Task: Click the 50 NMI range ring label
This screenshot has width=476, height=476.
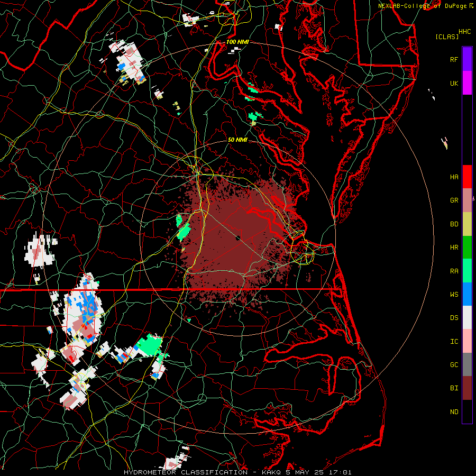Action: pos(237,140)
